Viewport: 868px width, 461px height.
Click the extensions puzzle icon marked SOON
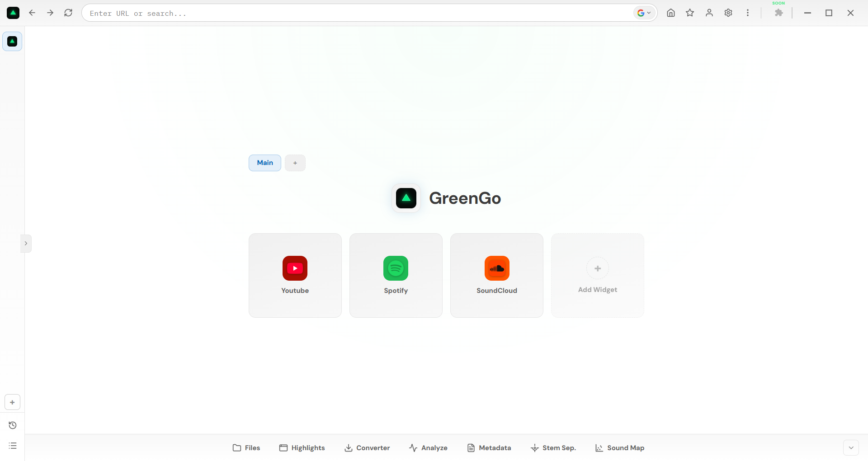[778, 13]
